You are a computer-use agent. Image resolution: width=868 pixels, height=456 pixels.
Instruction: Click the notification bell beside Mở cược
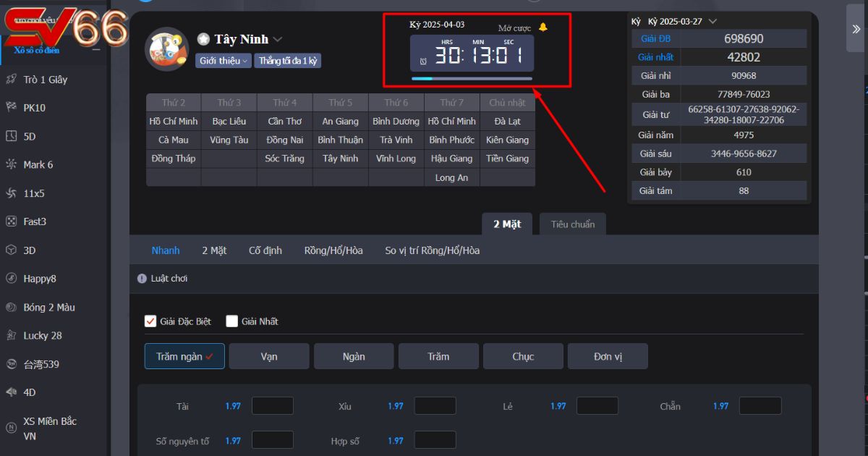click(543, 28)
